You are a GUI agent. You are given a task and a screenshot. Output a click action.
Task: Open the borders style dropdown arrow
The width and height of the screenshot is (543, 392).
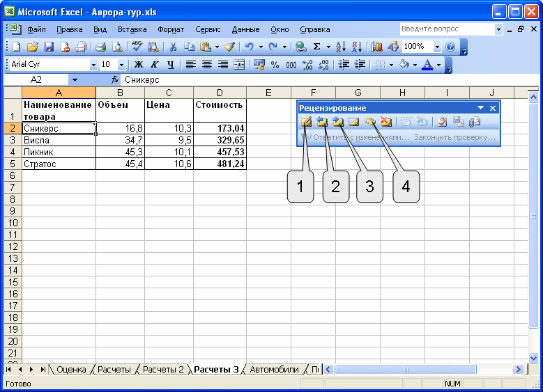pos(391,65)
